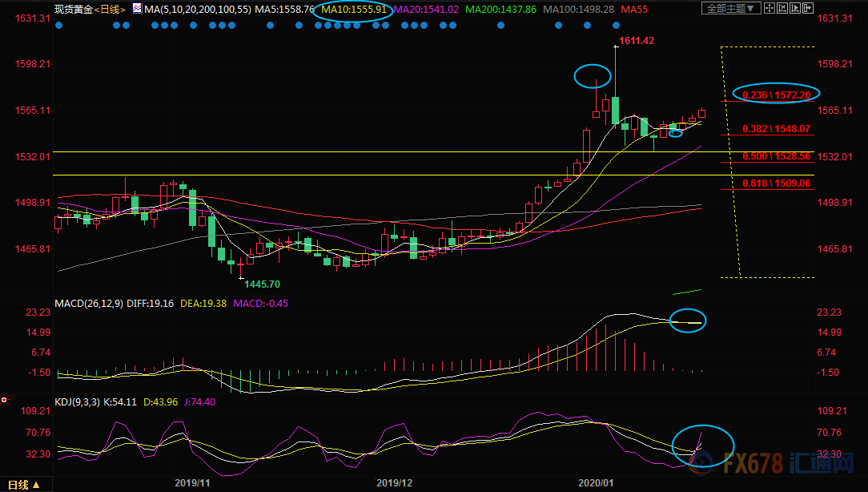Click the KDJ(9,3,3) indicator label
The height and width of the screenshot is (492, 868).
tap(77, 402)
